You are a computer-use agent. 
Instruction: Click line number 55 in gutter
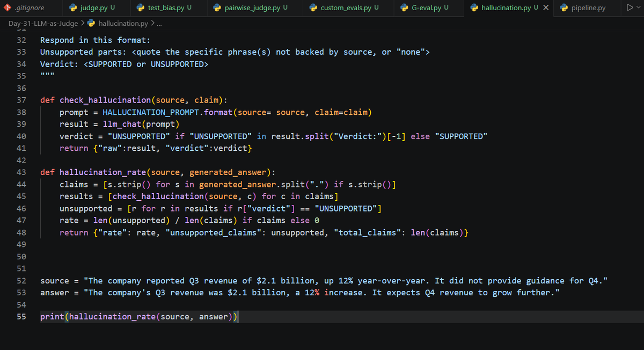pos(21,317)
